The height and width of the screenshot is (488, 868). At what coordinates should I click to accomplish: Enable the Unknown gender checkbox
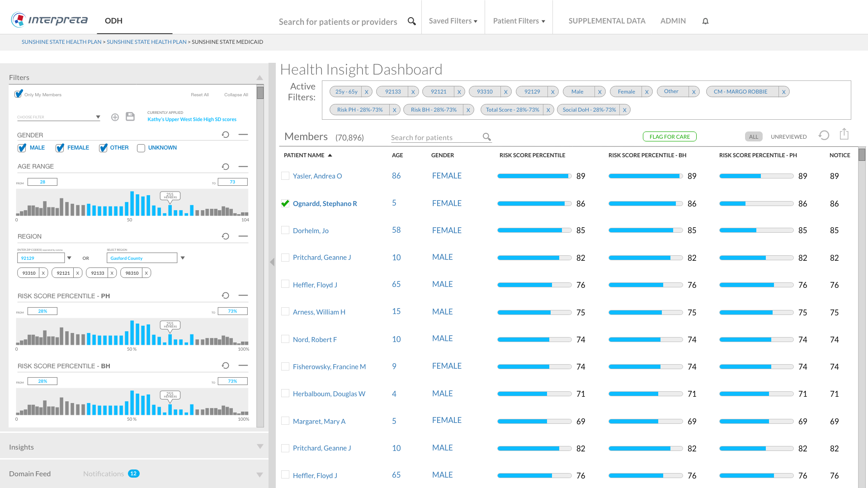[141, 148]
